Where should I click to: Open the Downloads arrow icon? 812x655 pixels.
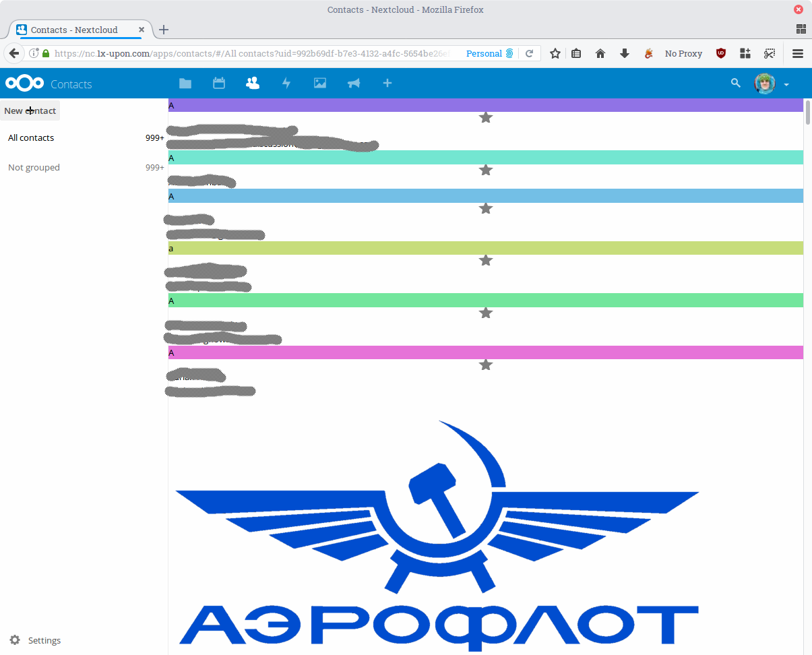click(x=625, y=53)
